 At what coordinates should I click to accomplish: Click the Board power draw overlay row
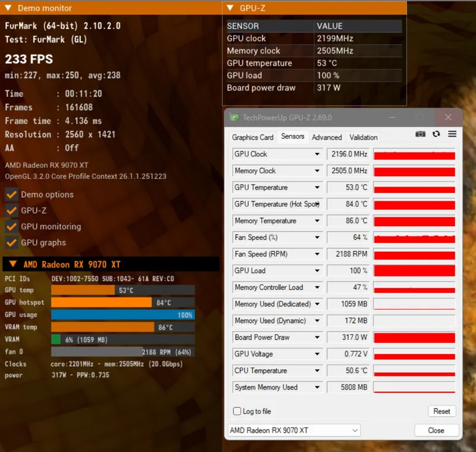(314, 88)
